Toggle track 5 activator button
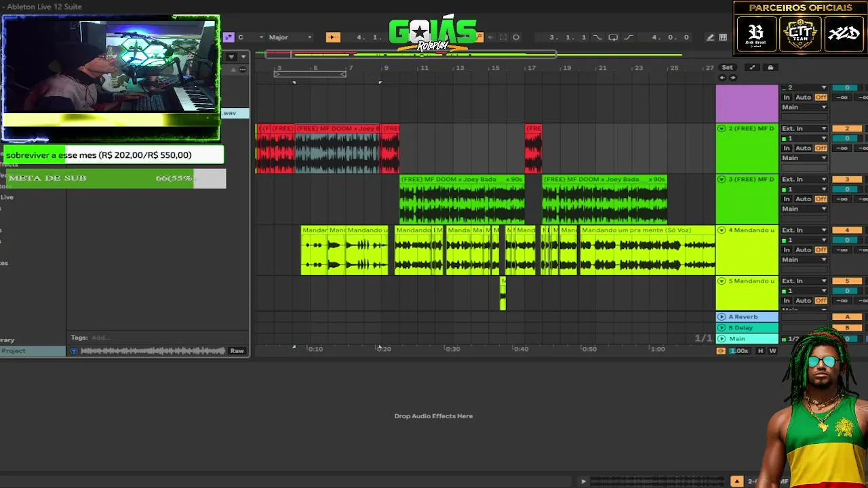Image resolution: width=868 pixels, height=488 pixels. click(x=847, y=281)
